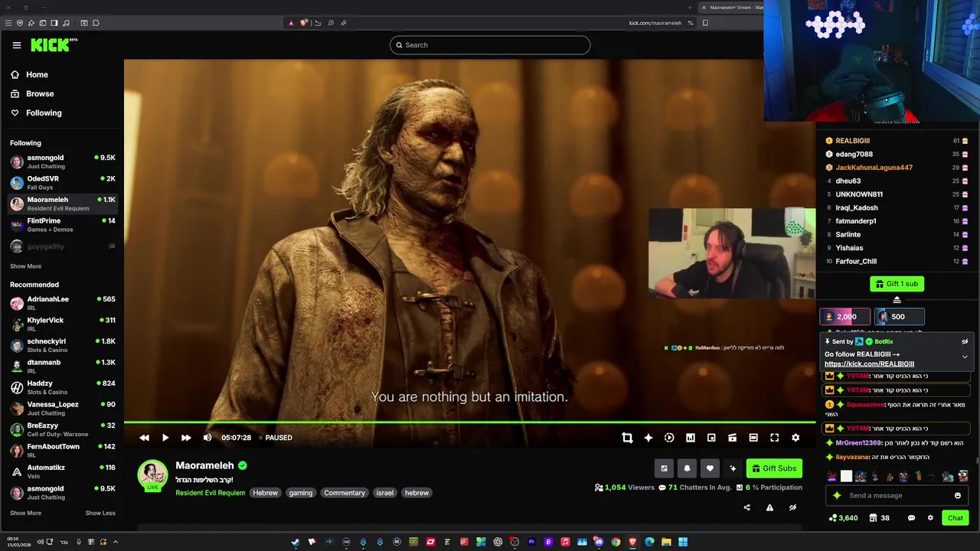This screenshot has width=980, height=551.
Task: Expand Recommended list with Show More
Action: tap(25, 513)
